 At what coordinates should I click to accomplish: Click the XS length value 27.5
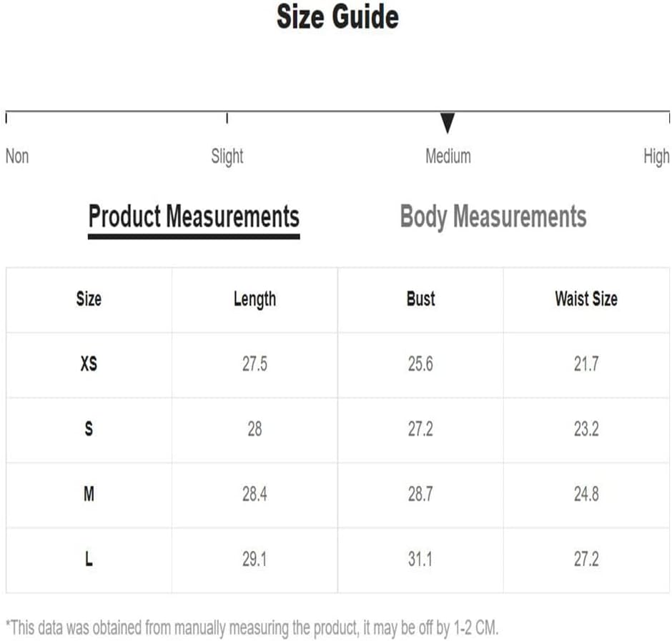tap(255, 364)
